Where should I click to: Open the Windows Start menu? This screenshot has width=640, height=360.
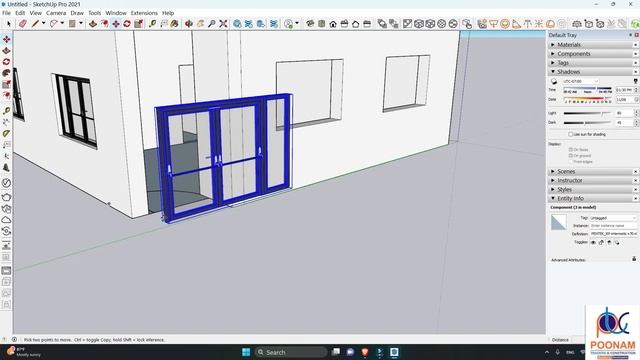[246, 352]
